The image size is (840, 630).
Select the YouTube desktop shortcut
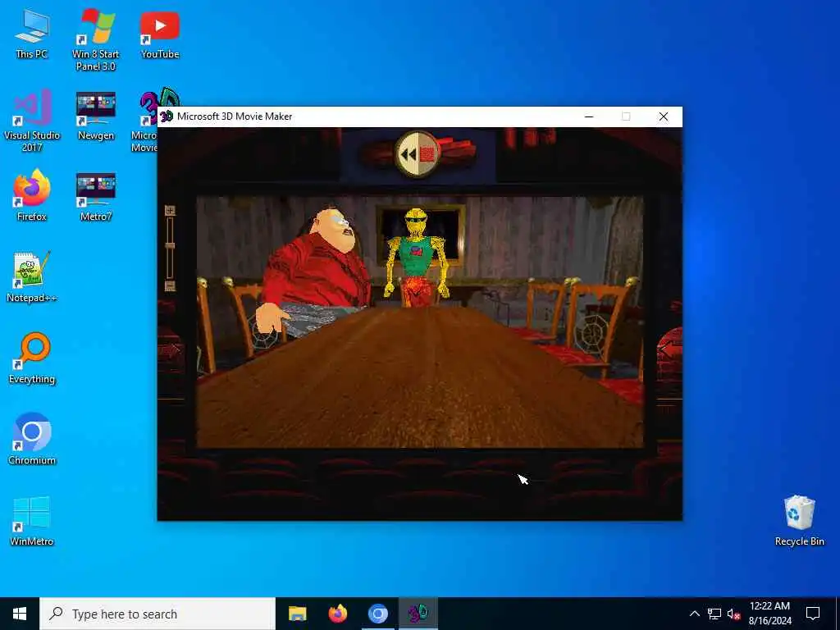click(160, 34)
